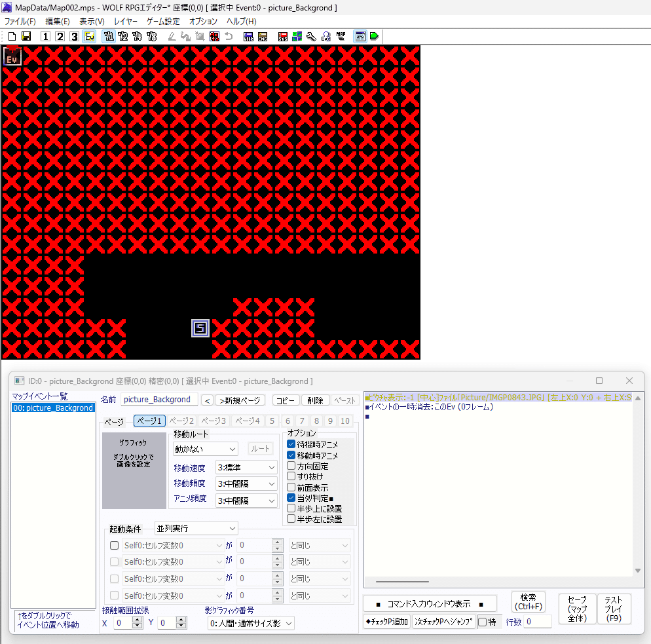651x644 pixels.
Task: Toggle 待機時アニメ checkbox
Action: point(291,444)
